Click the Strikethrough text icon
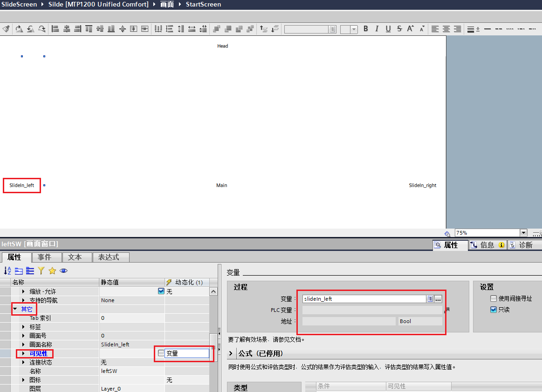Screen dimensions: 542x392 click(399, 29)
